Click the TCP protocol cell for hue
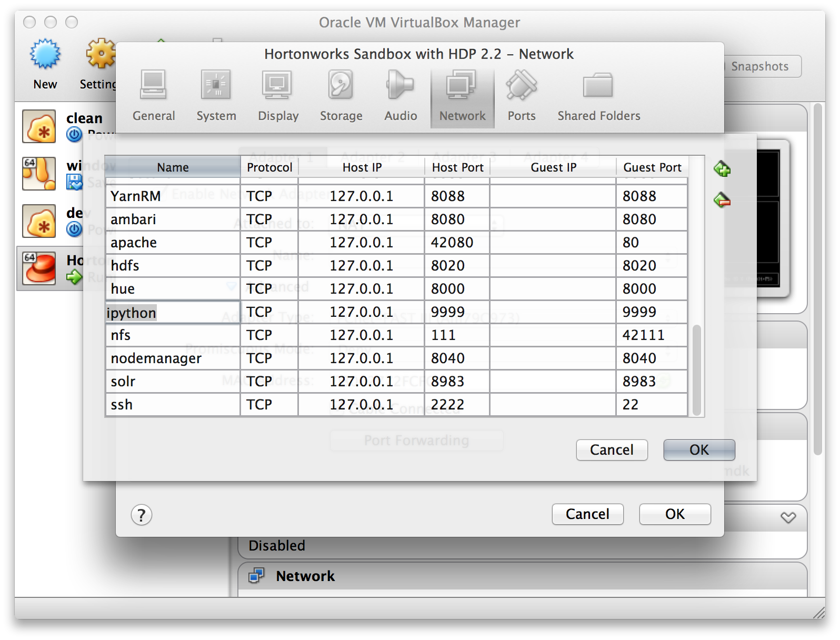Viewport: 840px width, 640px height. pos(269,288)
